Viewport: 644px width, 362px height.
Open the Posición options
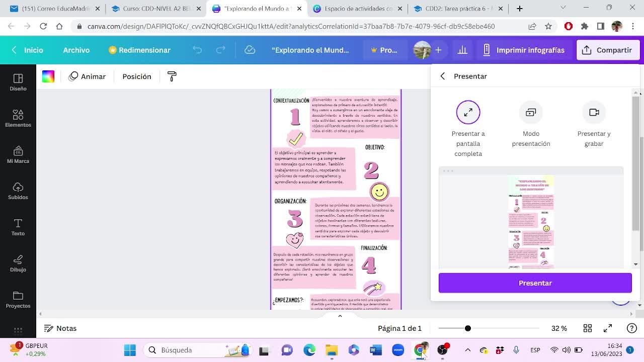(x=137, y=76)
